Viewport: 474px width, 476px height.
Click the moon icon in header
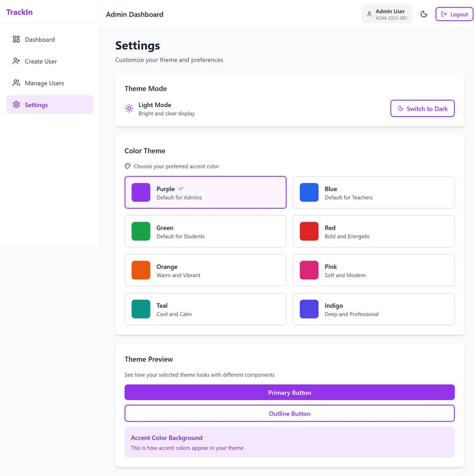[x=424, y=14]
